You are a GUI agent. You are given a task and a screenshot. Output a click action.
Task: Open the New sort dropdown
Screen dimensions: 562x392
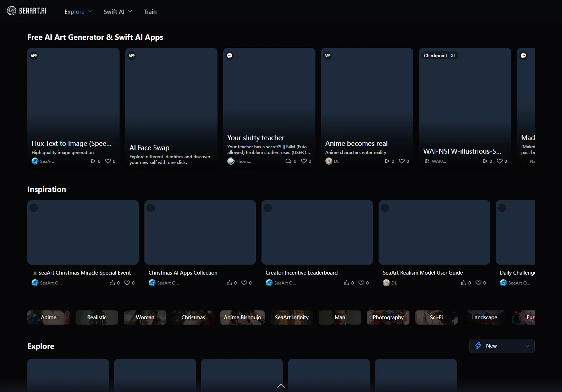click(x=502, y=346)
